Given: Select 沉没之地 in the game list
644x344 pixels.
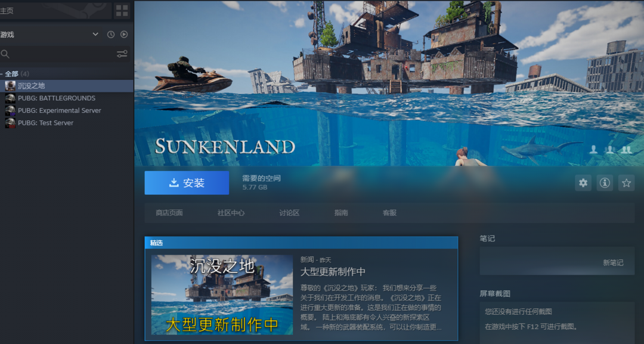Looking at the screenshot, I should click(x=67, y=86).
